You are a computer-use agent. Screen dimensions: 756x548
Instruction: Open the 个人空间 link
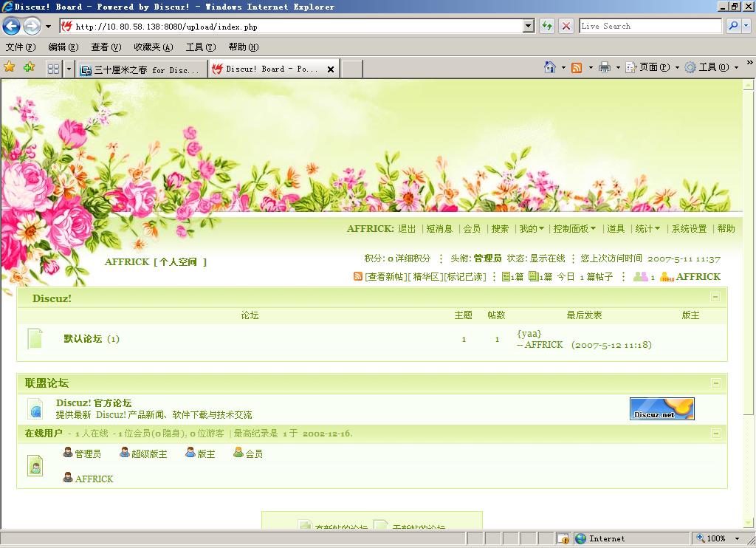click(x=179, y=262)
